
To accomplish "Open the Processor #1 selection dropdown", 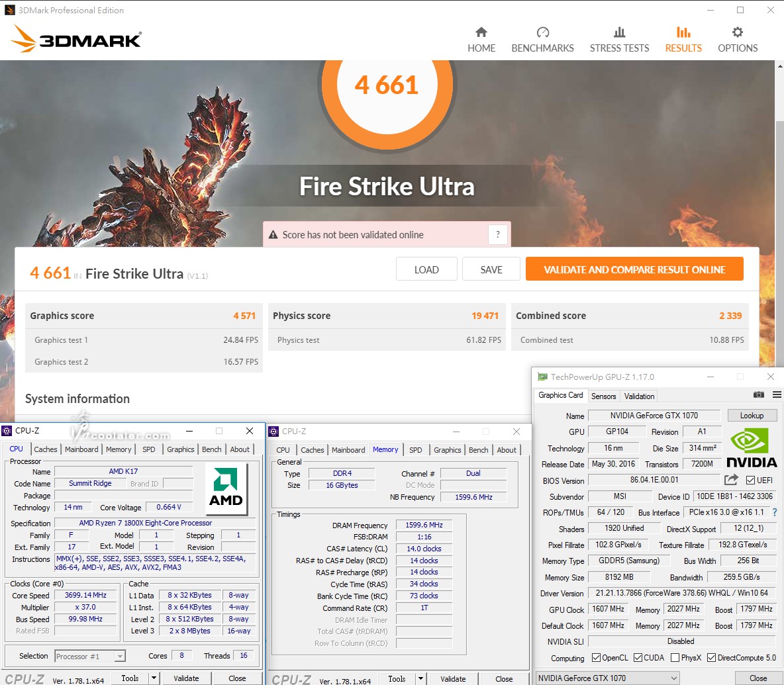I will point(90,656).
